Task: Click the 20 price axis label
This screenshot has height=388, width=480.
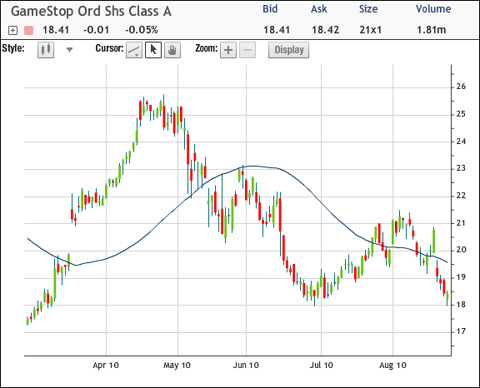Action: 461,250
